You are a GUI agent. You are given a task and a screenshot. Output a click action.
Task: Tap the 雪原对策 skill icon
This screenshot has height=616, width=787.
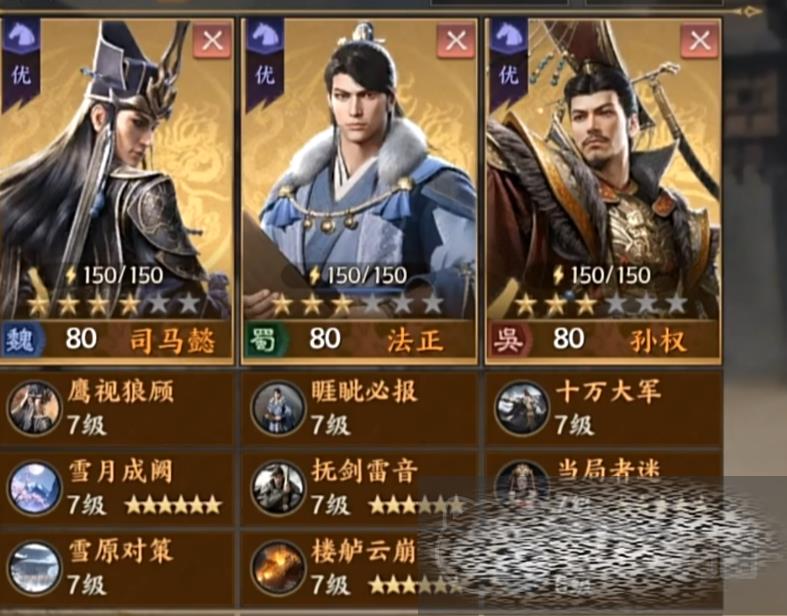coord(35,568)
